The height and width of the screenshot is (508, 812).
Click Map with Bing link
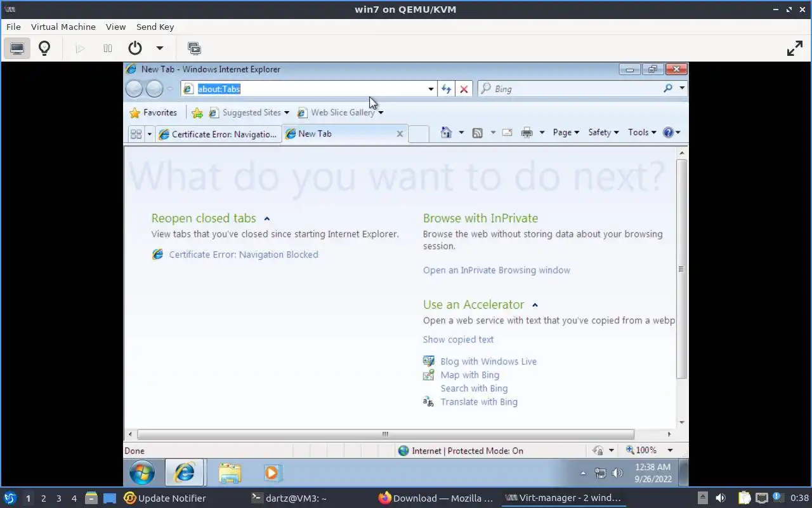click(x=470, y=375)
